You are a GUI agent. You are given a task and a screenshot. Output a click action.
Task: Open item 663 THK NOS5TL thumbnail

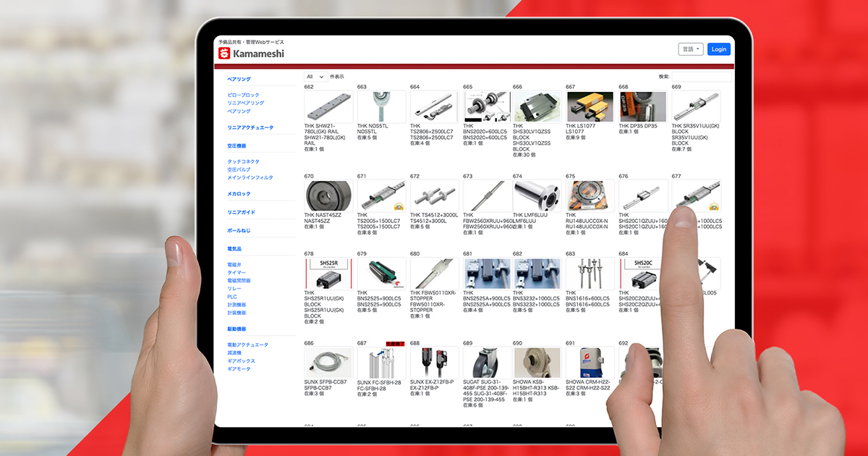tap(381, 106)
